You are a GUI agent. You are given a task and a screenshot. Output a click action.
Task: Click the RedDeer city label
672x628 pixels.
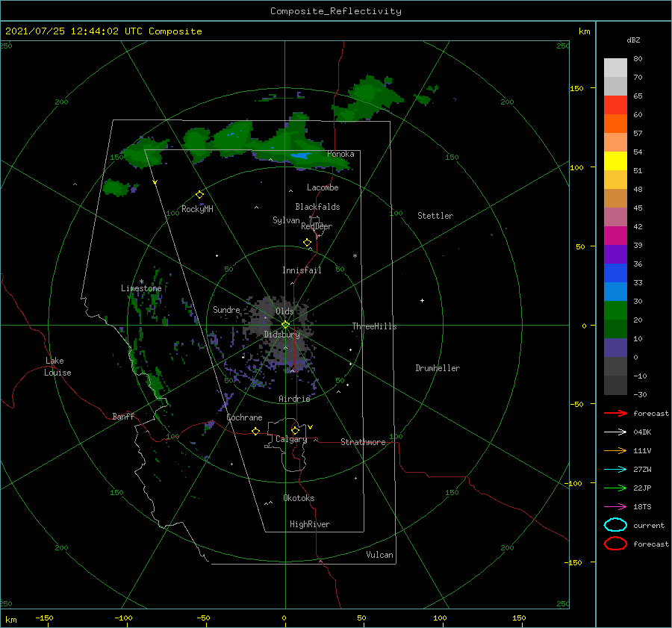point(317,226)
